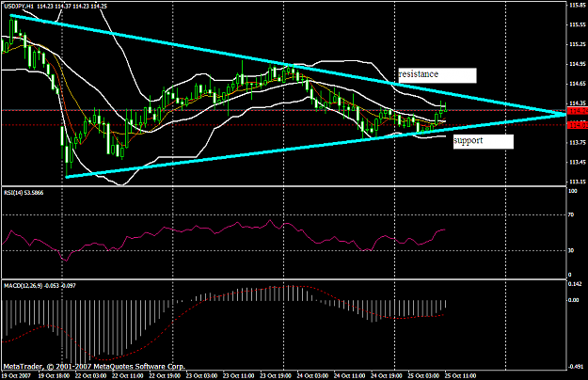Click the 115.25 price axis label
The width and height of the screenshot is (588, 380).
(578, 44)
